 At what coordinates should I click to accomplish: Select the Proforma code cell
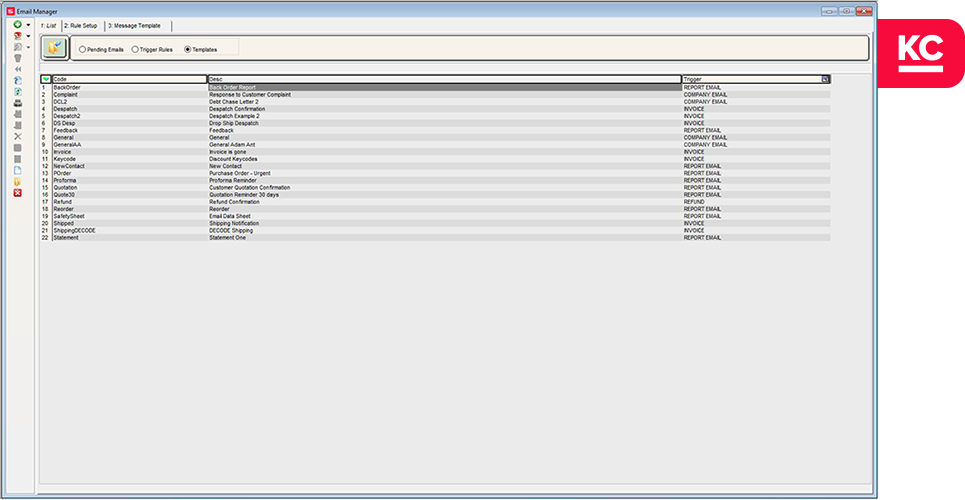pyautogui.click(x=65, y=180)
